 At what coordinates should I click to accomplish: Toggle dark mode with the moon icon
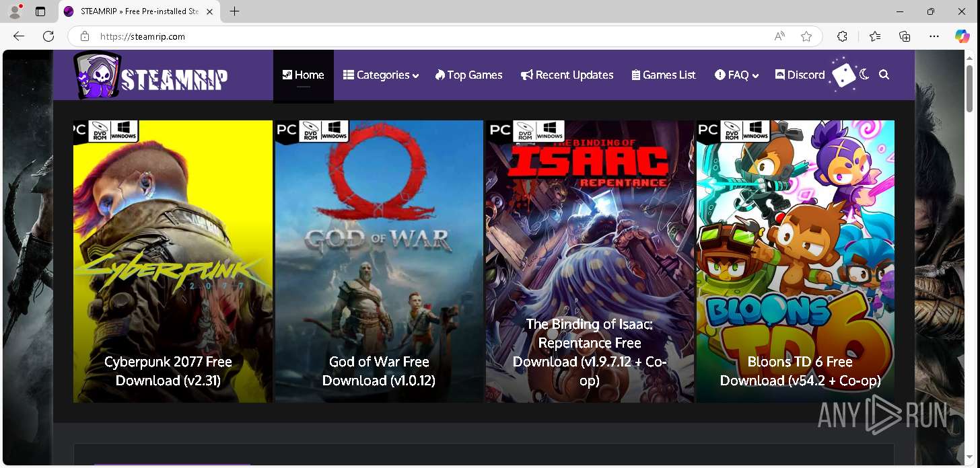point(864,75)
